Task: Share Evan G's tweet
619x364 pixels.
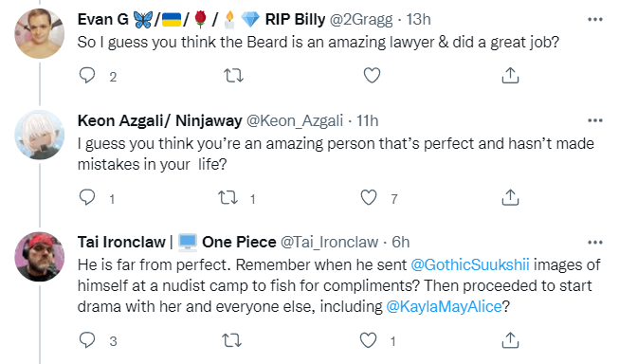Action: pos(510,76)
